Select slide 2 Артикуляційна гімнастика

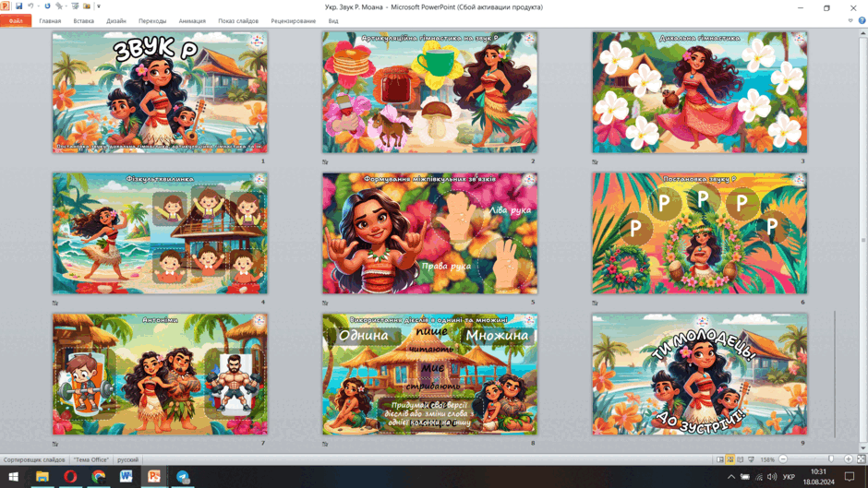click(430, 92)
